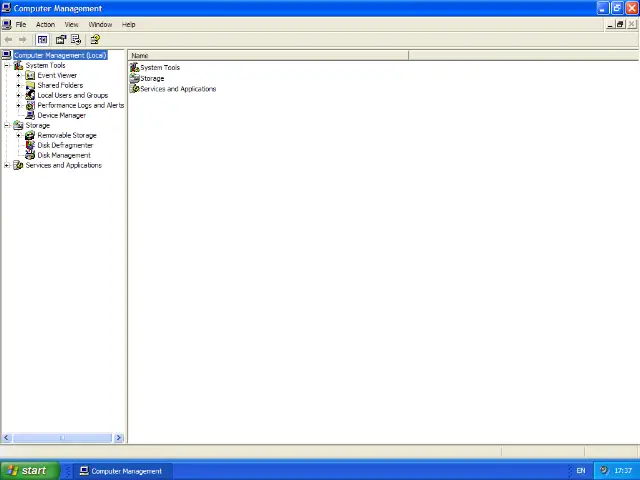The width and height of the screenshot is (640, 480).
Task: Toggle Show/Hide Console Tree toolbar button
Action: (x=42, y=40)
